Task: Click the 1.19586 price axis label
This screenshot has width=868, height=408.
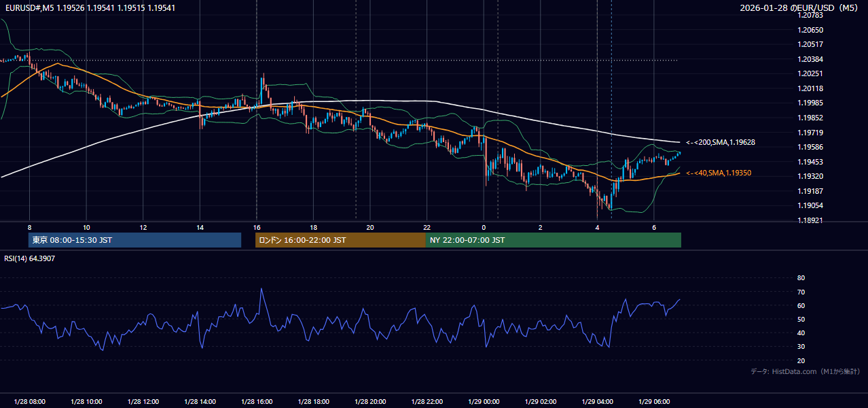Action: (810, 147)
